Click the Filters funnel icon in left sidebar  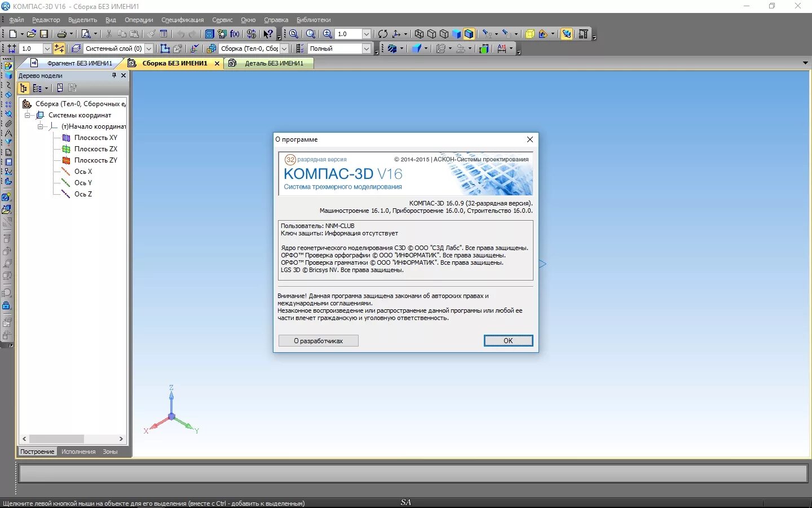pyautogui.click(x=8, y=142)
